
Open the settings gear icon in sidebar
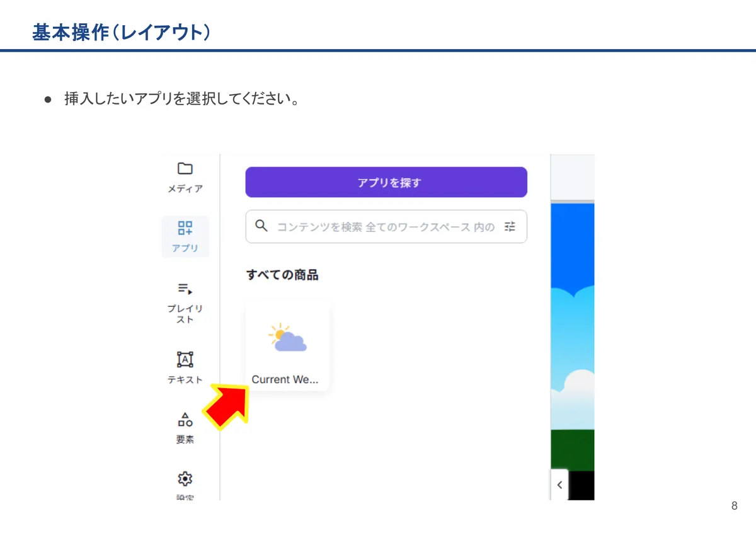tap(185, 479)
